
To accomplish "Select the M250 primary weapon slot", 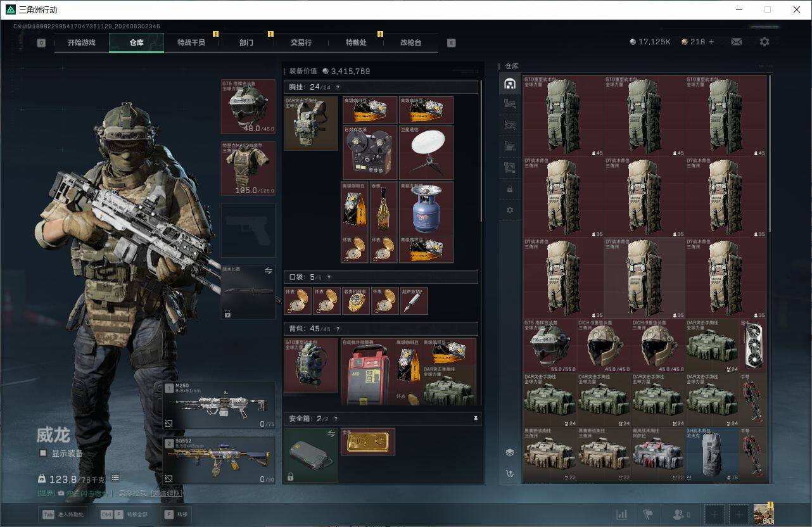I will pyautogui.click(x=219, y=405).
